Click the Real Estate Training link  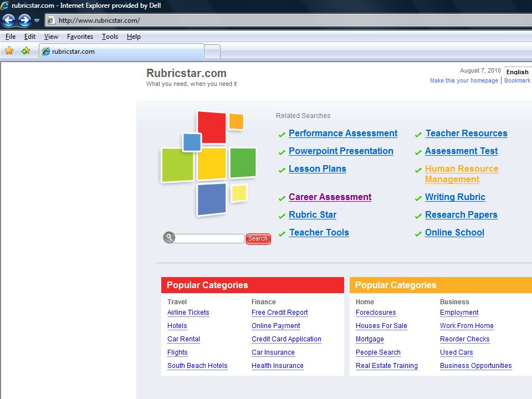[x=387, y=366]
